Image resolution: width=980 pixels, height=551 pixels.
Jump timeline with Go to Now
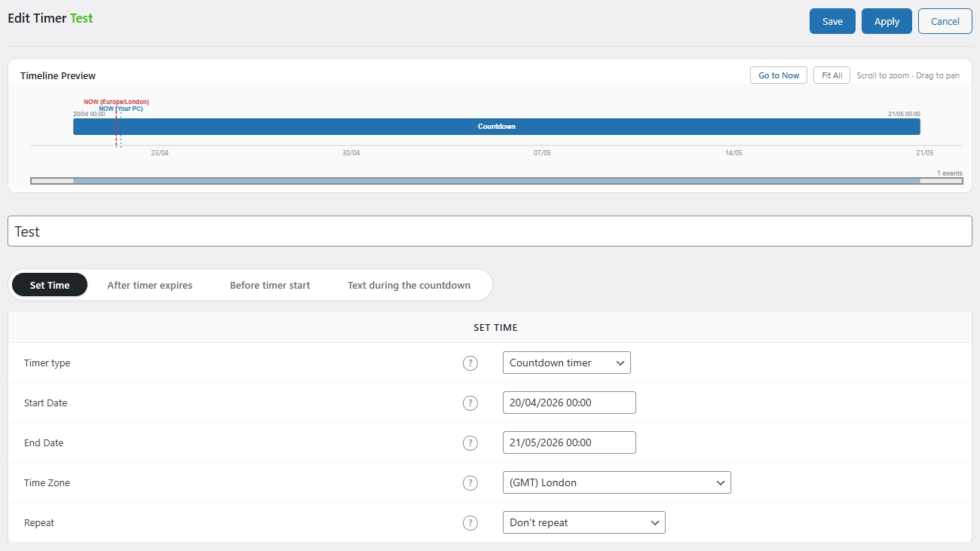tap(778, 75)
